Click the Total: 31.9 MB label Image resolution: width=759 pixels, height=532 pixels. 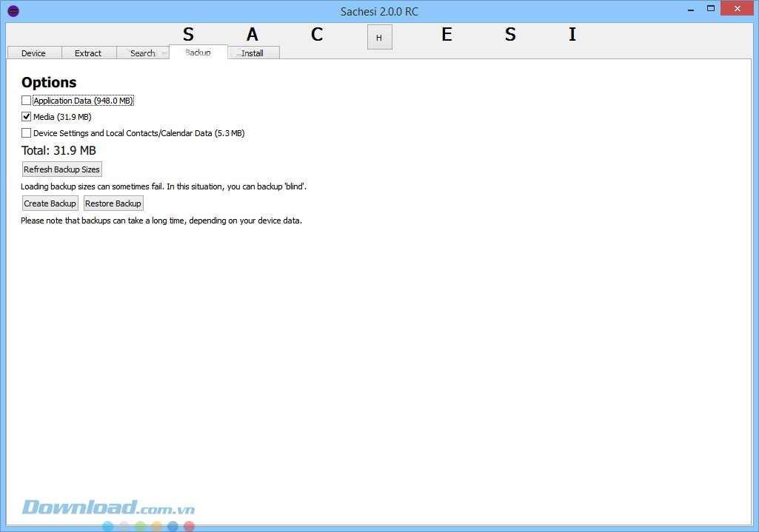click(58, 151)
